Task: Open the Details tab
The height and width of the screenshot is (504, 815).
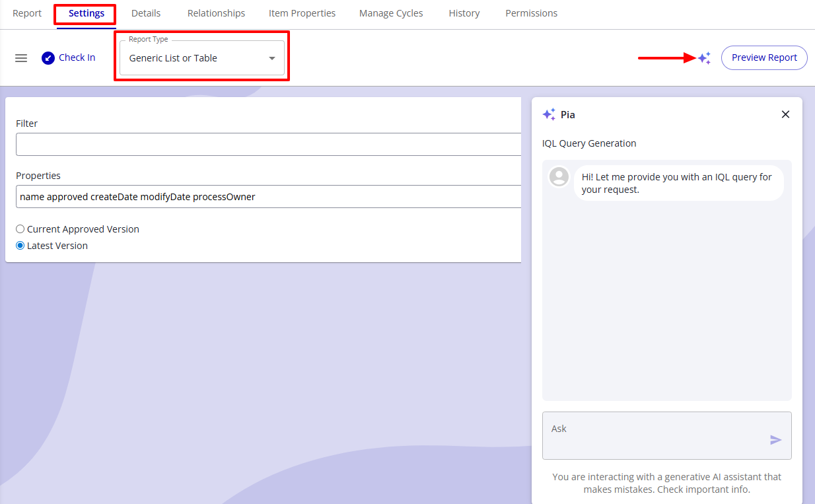Action: coord(146,13)
